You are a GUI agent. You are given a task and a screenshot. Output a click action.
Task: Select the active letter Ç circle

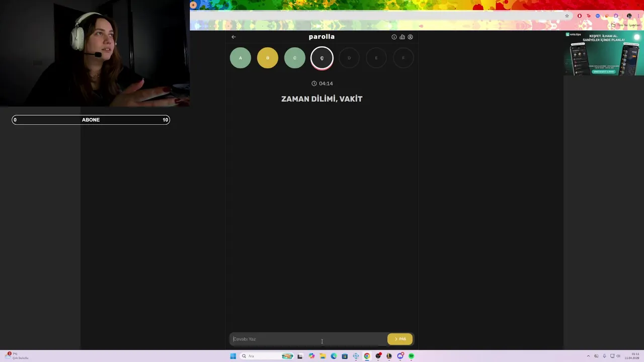[x=322, y=58]
